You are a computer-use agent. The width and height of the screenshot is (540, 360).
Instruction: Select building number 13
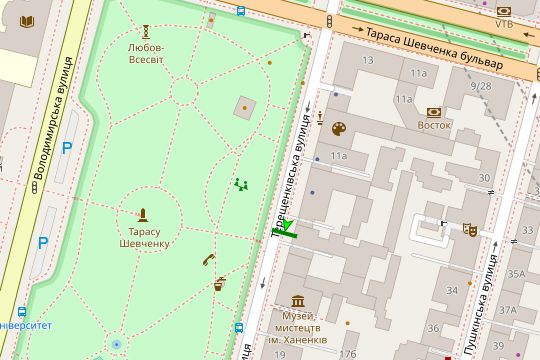coord(368,60)
